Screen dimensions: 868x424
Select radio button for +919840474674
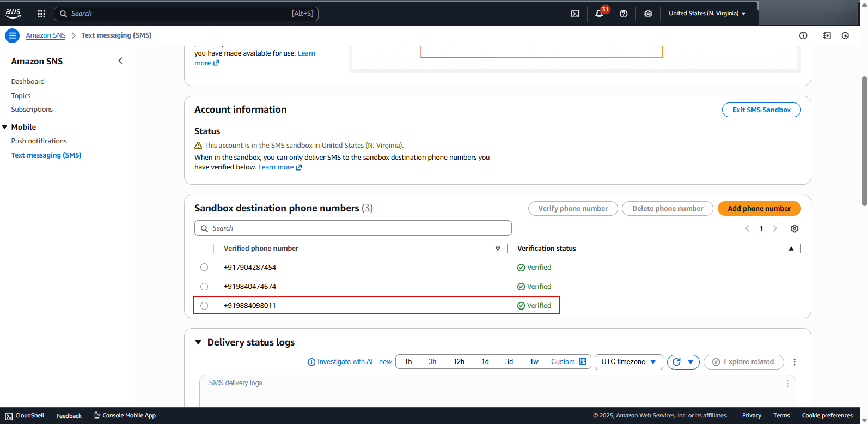click(x=204, y=287)
